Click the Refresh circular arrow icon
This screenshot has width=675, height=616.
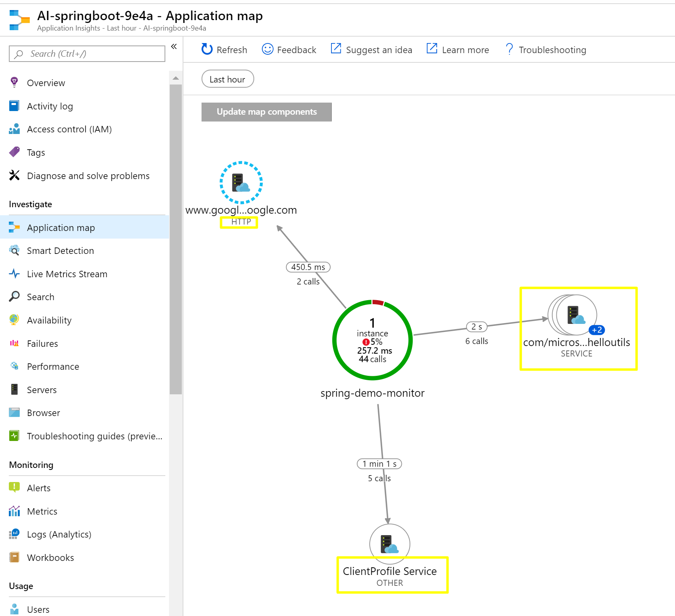tap(207, 49)
